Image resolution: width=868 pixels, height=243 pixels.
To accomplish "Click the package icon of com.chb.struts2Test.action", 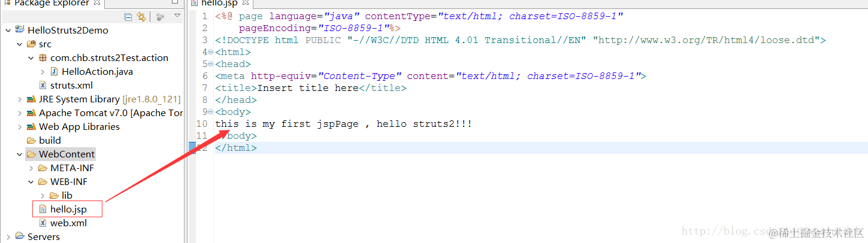I will pyautogui.click(x=43, y=57).
